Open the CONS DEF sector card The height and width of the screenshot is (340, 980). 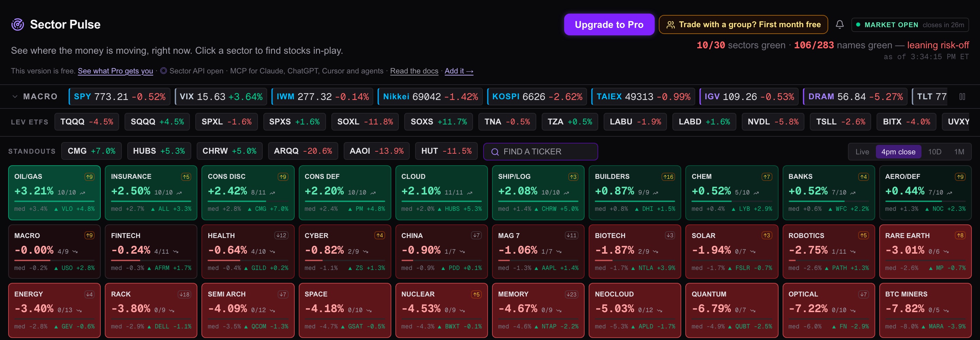coord(345,193)
